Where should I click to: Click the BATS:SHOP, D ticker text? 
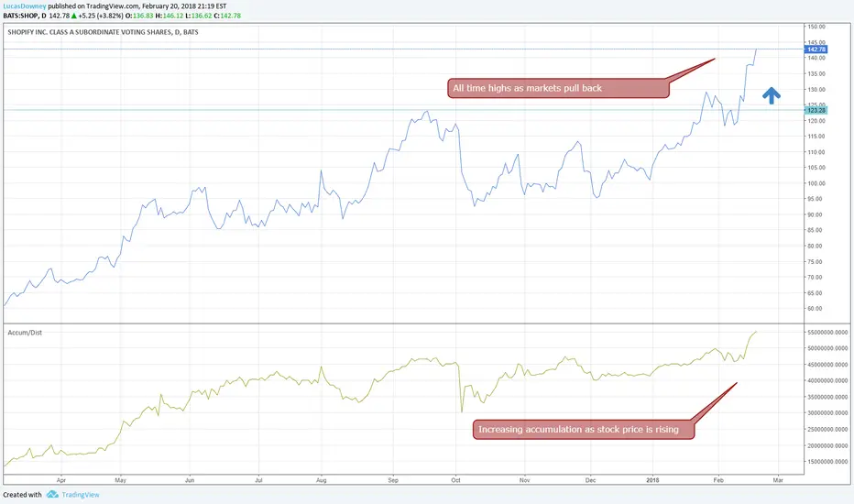[x=25, y=16]
